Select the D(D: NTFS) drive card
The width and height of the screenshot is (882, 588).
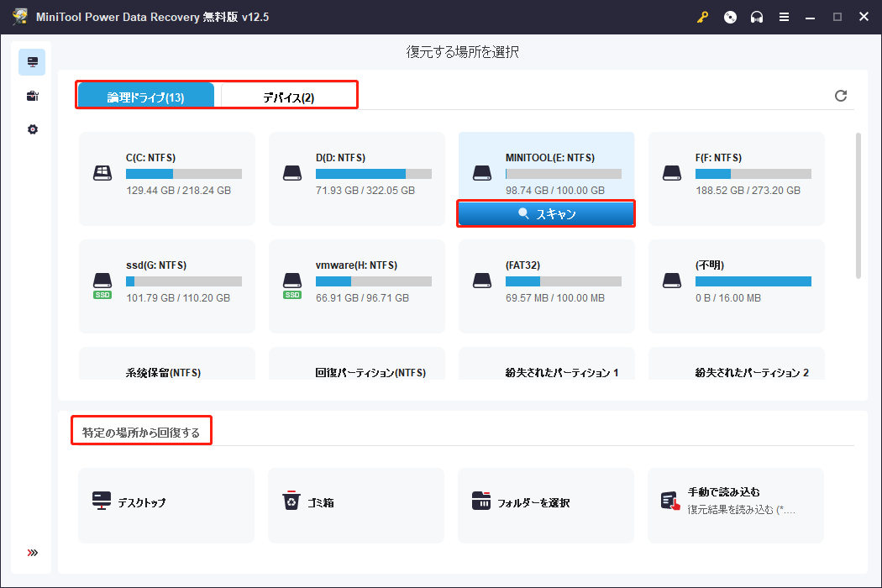pyautogui.click(x=357, y=179)
